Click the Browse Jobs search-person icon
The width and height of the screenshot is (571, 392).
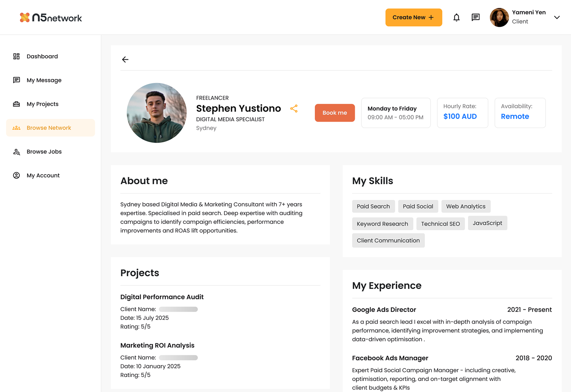tap(16, 152)
